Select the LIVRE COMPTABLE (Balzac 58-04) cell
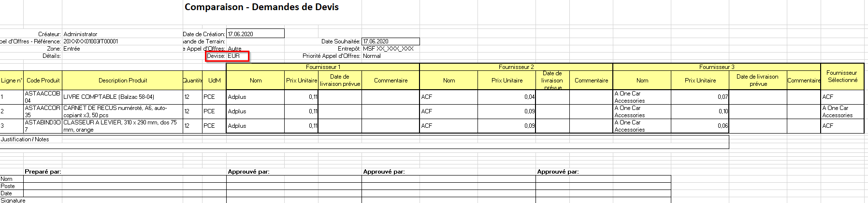The width and height of the screenshot is (868, 203). point(123,97)
